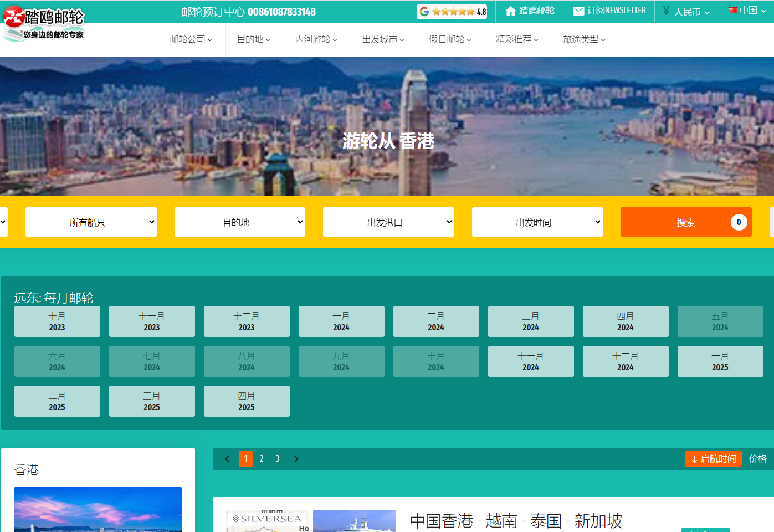The height and width of the screenshot is (532, 774).
Task: Sort results by 启航时间
Action: click(x=713, y=459)
